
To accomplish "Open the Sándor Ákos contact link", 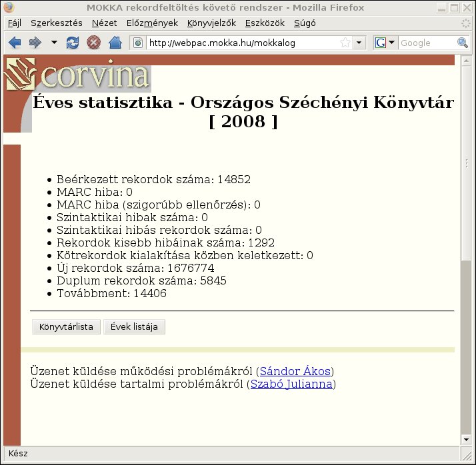I will point(295,371).
